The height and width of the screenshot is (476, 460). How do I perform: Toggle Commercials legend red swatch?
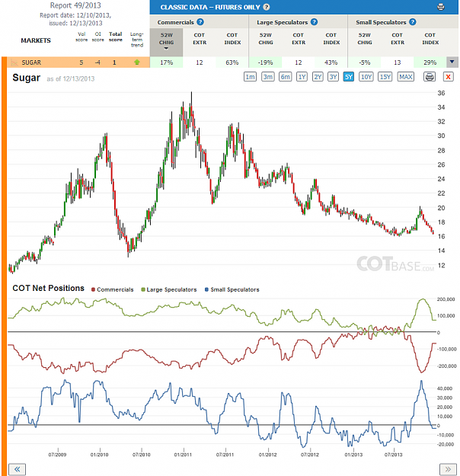tap(93, 289)
